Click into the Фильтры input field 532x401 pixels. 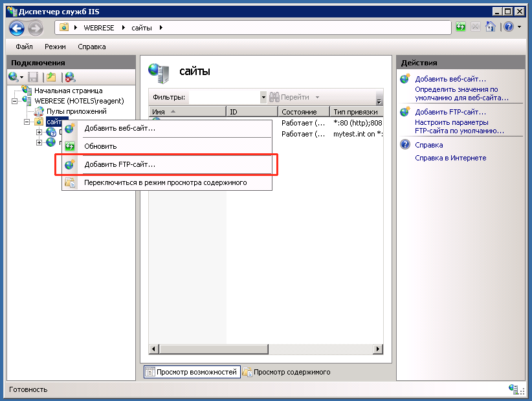225,97
